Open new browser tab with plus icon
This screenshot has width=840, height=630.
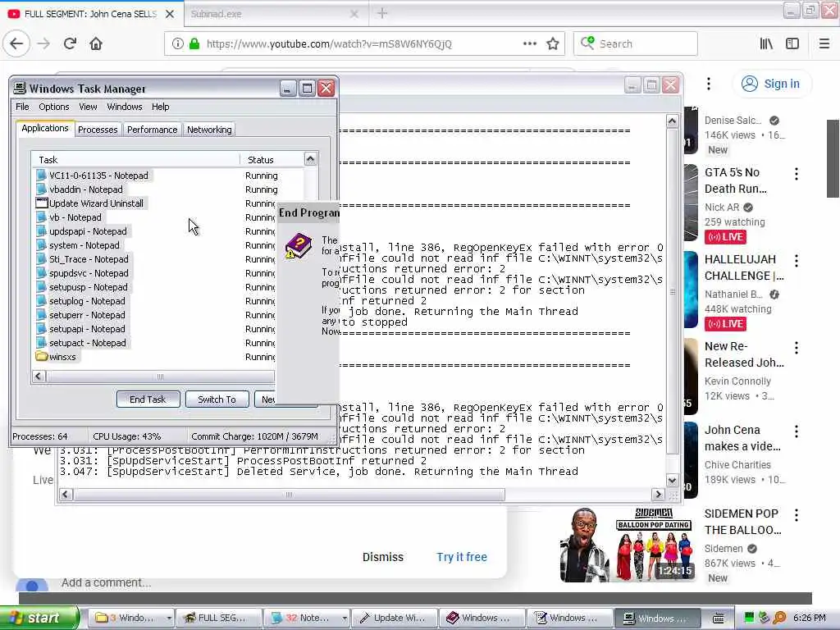[x=382, y=13]
